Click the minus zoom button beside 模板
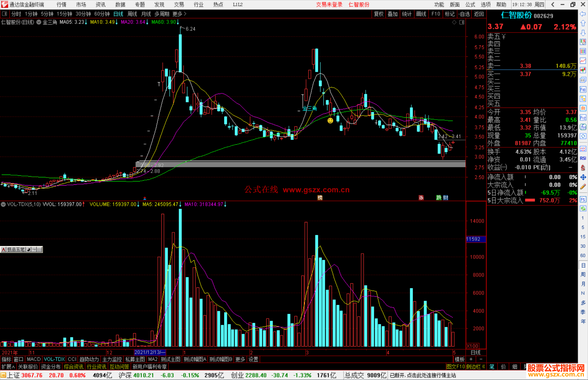 [x=481, y=359]
